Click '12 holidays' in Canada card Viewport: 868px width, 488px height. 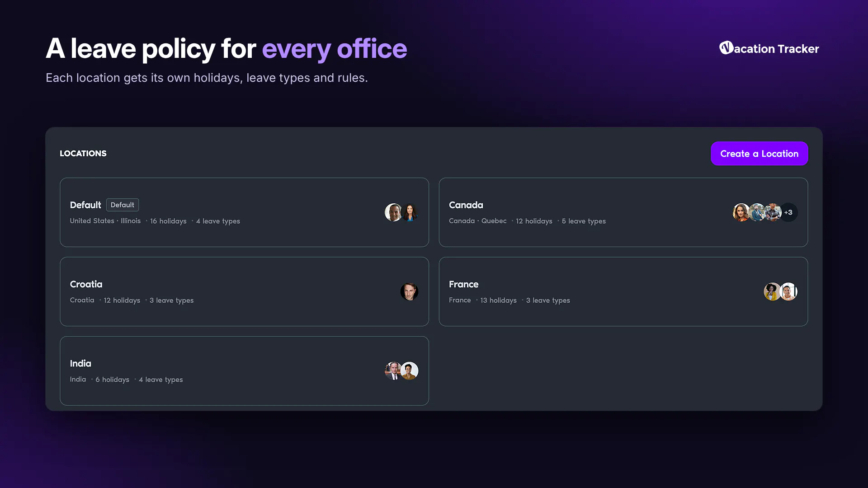pyautogui.click(x=534, y=221)
